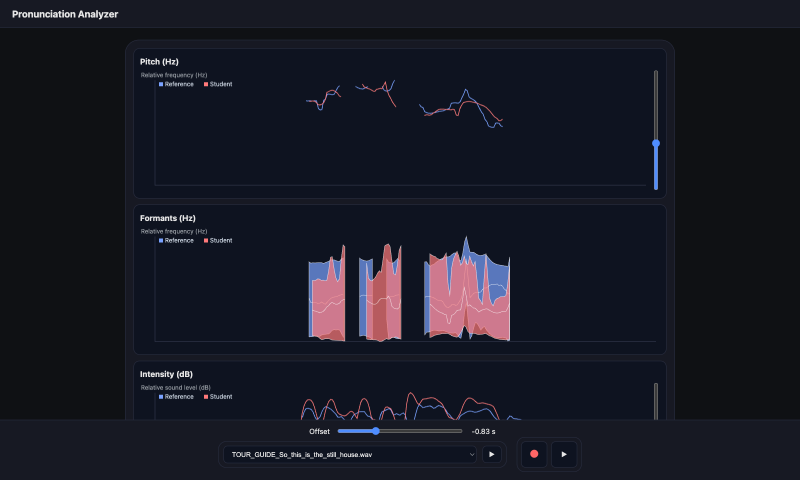The width and height of the screenshot is (800, 480).
Task: Click the Pitch (Hz) panel heading
Action: 159,62
